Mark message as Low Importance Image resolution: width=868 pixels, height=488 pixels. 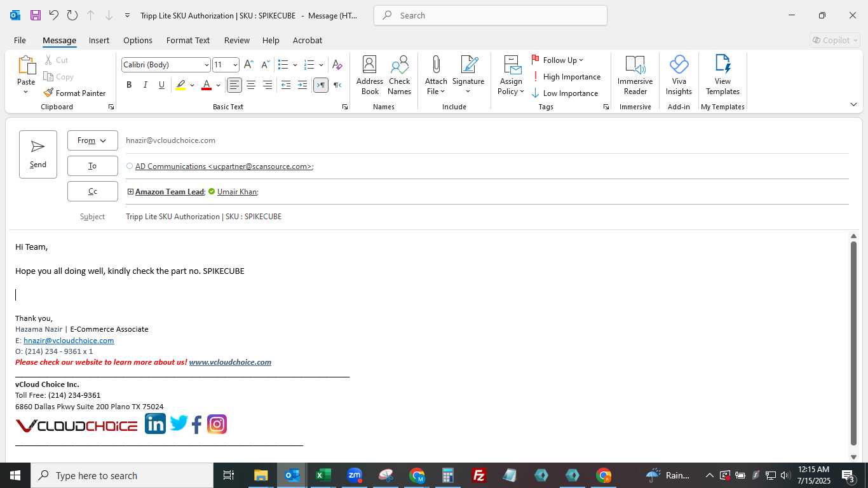565,93
